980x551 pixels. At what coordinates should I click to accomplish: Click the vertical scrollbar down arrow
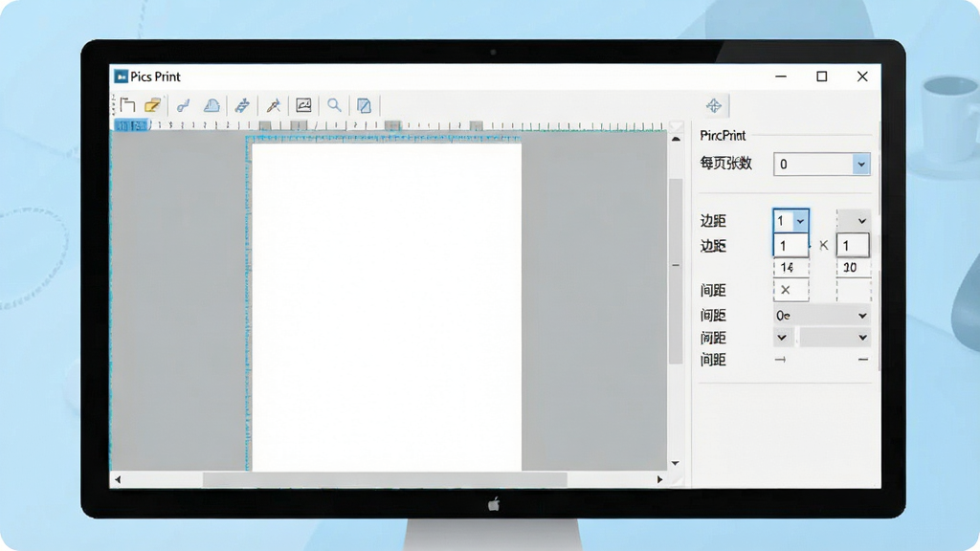[x=676, y=464]
